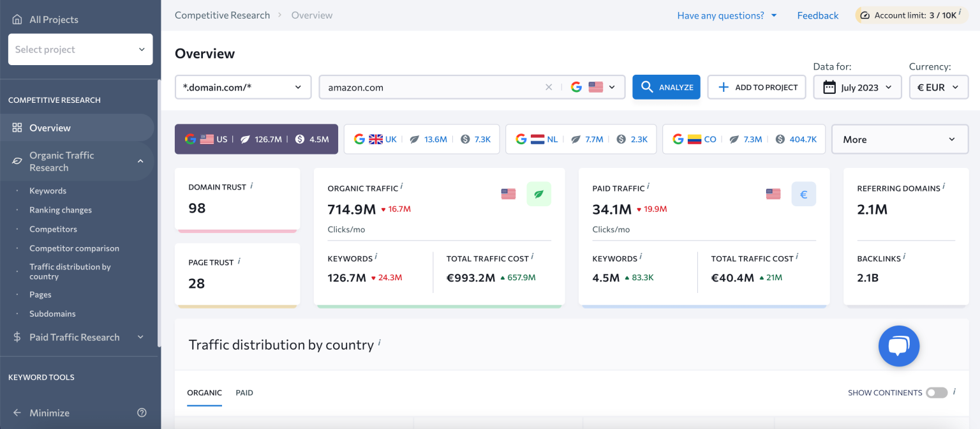The width and height of the screenshot is (980, 429).
Task: Click the euro icon on Paid Traffic card
Action: (804, 193)
